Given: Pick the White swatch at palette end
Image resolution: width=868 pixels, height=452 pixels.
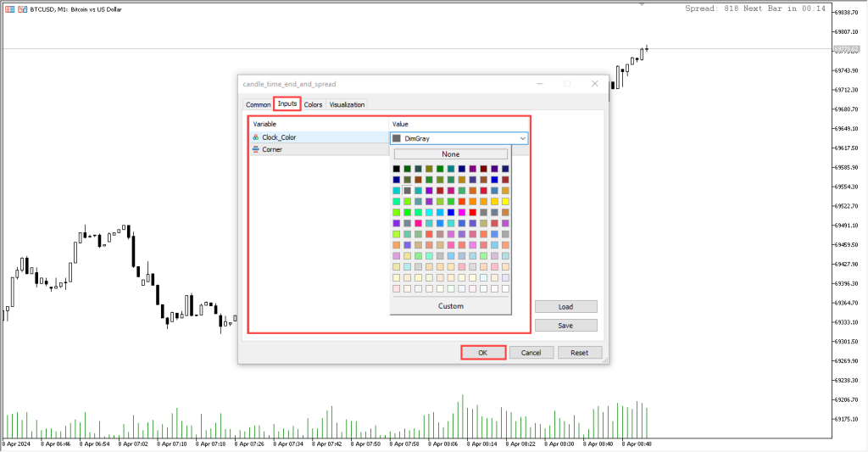Looking at the screenshot, I should pyautogui.click(x=505, y=288).
